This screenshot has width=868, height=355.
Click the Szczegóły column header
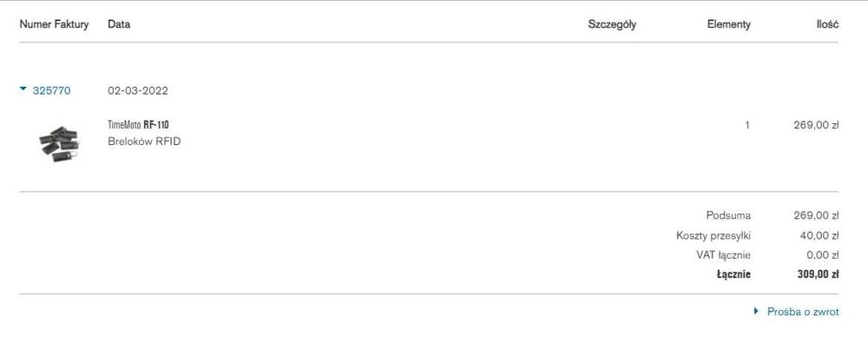pyautogui.click(x=612, y=24)
